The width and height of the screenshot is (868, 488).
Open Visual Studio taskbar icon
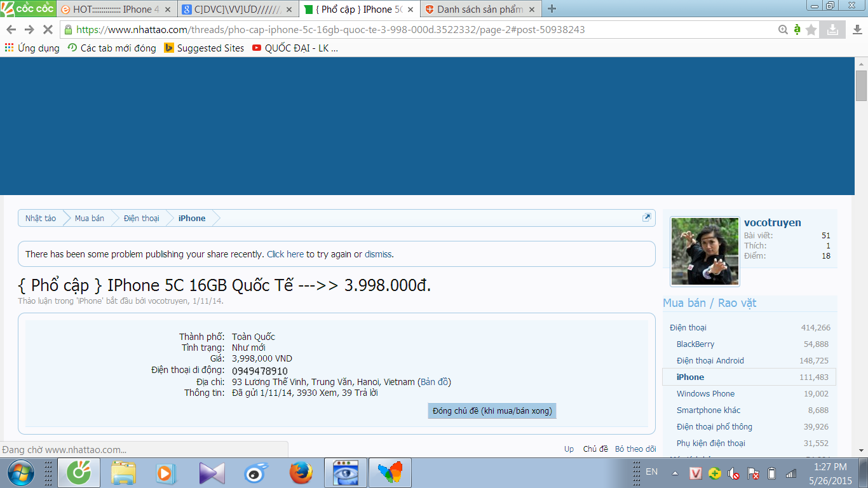(x=212, y=473)
